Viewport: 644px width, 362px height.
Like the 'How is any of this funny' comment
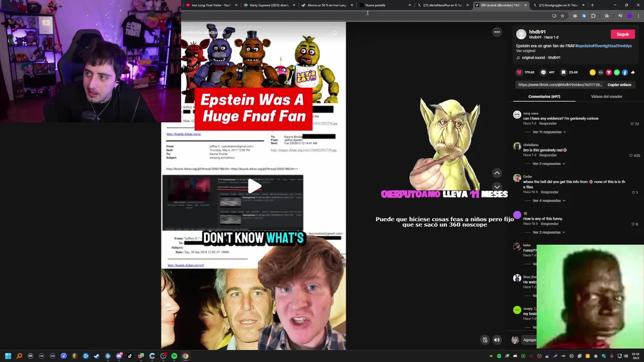tap(633, 224)
